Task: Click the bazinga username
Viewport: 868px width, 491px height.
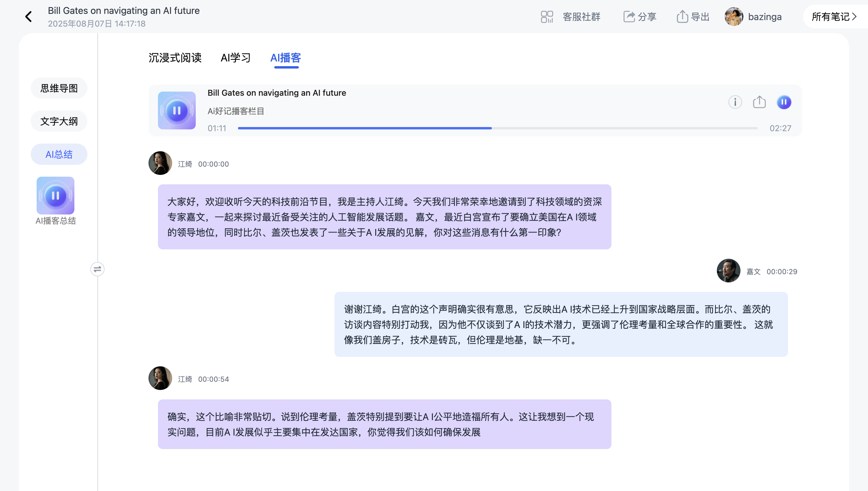Action: (765, 17)
